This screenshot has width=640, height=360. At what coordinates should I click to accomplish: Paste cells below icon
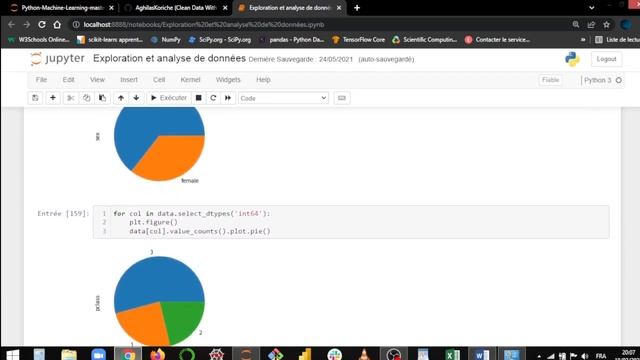point(102,98)
